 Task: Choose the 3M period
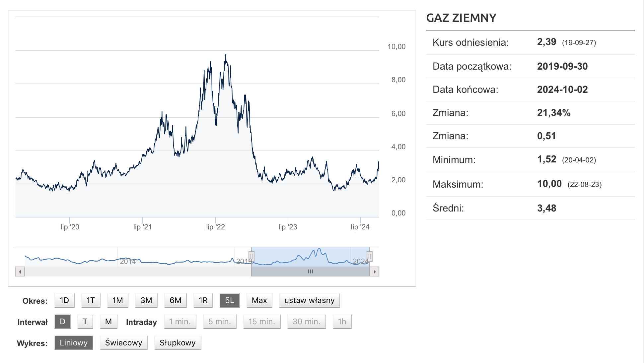click(x=146, y=300)
